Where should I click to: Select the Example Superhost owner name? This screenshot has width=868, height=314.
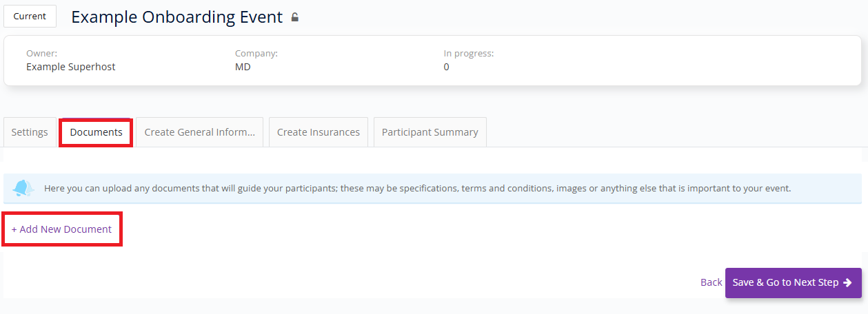coord(71,67)
